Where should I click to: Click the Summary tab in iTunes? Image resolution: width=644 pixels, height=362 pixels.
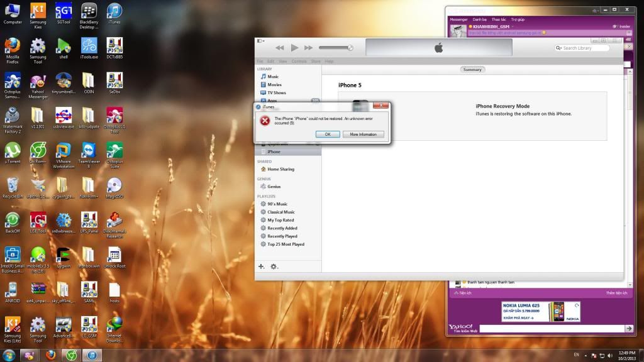(x=472, y=70)
